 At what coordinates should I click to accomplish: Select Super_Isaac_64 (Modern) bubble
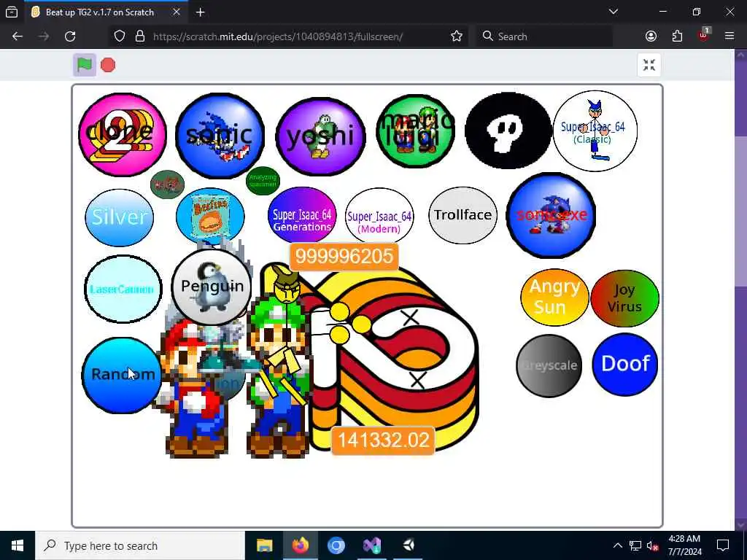(379, 216)
